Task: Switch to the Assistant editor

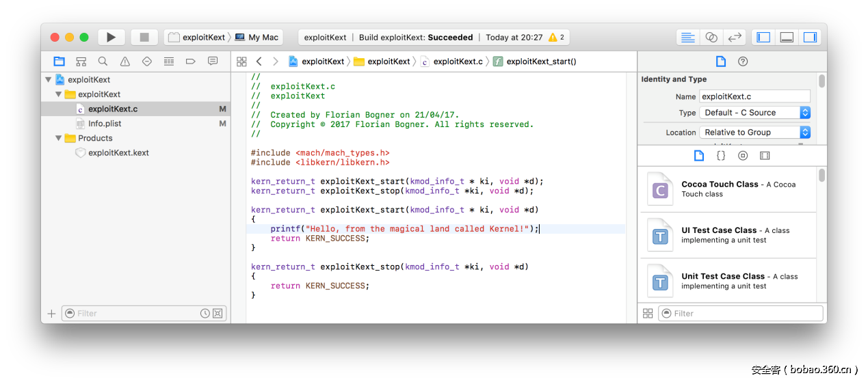Action: (x=711, y=38)
